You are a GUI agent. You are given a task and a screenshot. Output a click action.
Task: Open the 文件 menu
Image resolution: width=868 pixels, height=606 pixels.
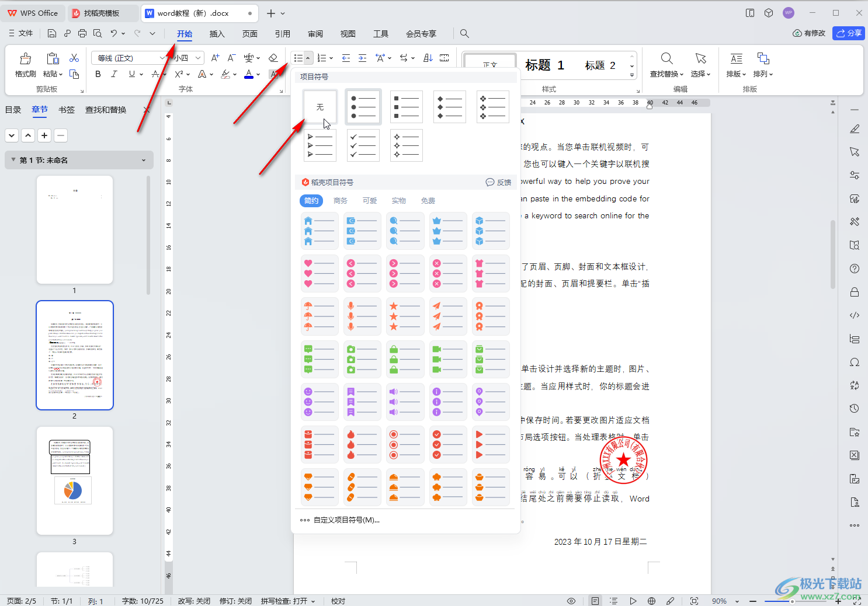20,33
